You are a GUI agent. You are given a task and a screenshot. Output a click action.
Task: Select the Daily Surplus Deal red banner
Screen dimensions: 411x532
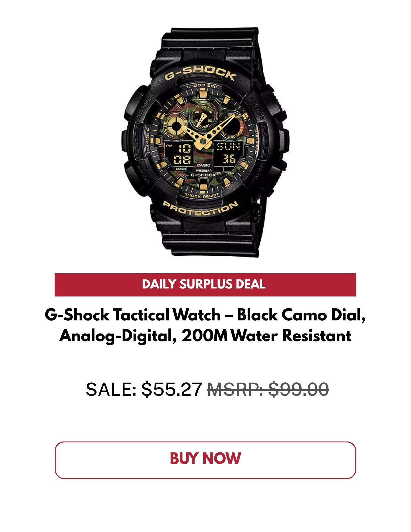[205, 284]
